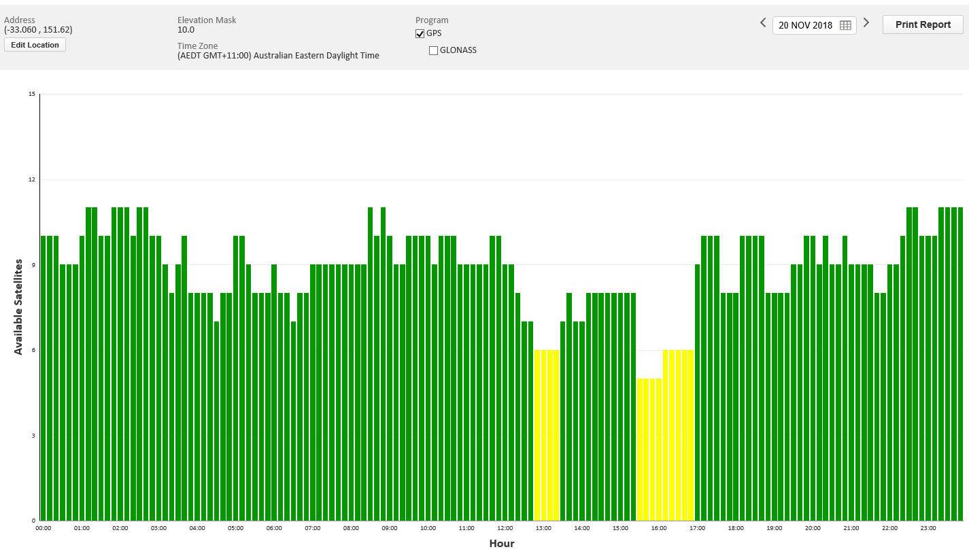Uncheck the GPS program checkbox
Image resolution: width=969 pixels, height=560 pixels.
[x=420, y=34]
